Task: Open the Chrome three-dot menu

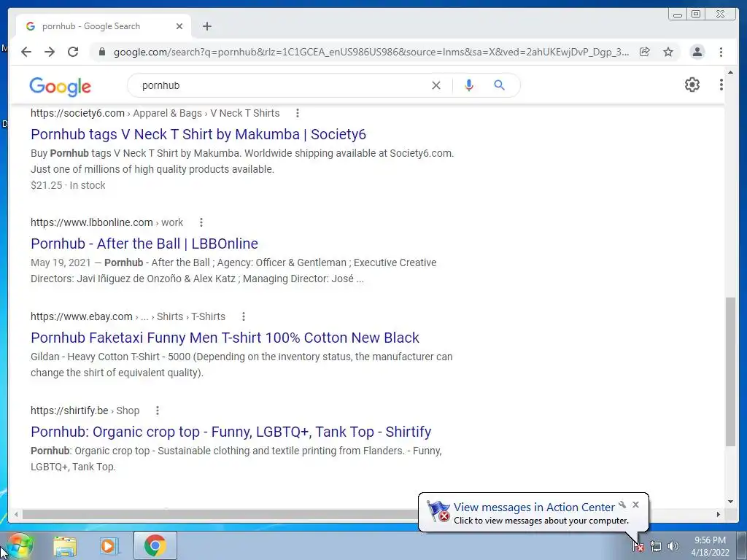Action: [721, 52]
